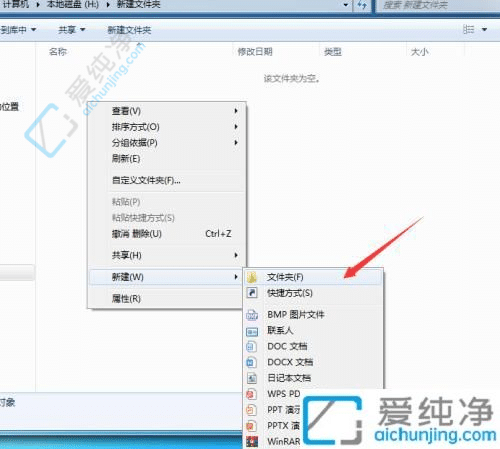The image size is (500, 449).
Task: Choose 共享(H) in context menu
Action: pyautogui.click(x=167, y=255)
